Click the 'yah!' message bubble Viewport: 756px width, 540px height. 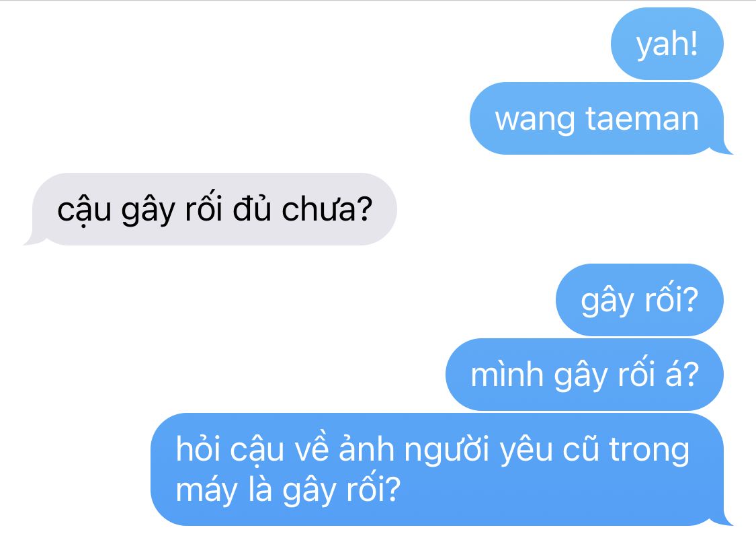coord(667,44)
